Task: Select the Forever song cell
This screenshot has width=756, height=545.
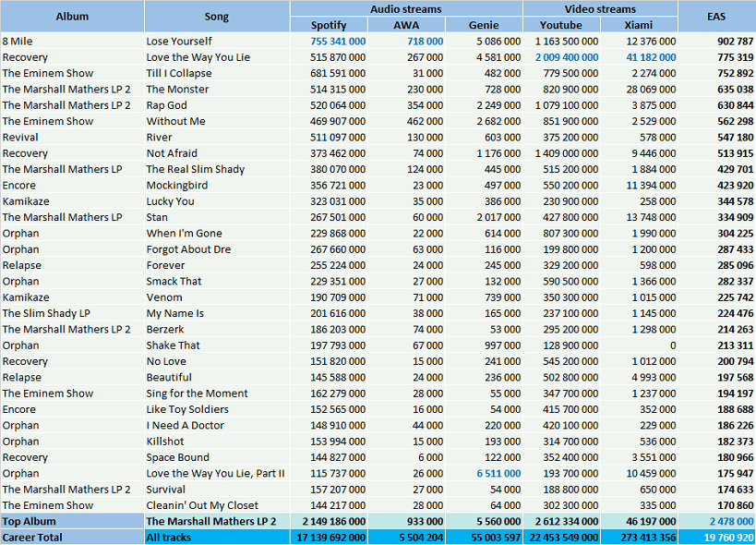Action: (217, 265)
